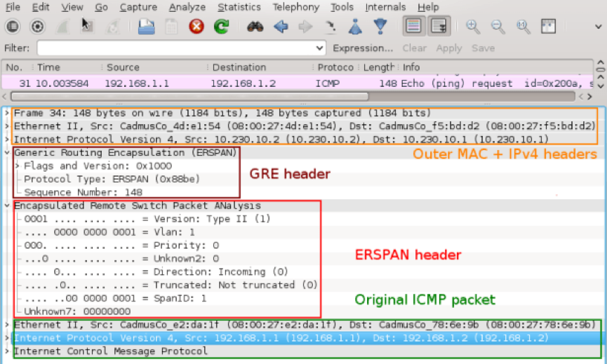
Task: Click the interfaces list toolbar icon
Action: 13,27
